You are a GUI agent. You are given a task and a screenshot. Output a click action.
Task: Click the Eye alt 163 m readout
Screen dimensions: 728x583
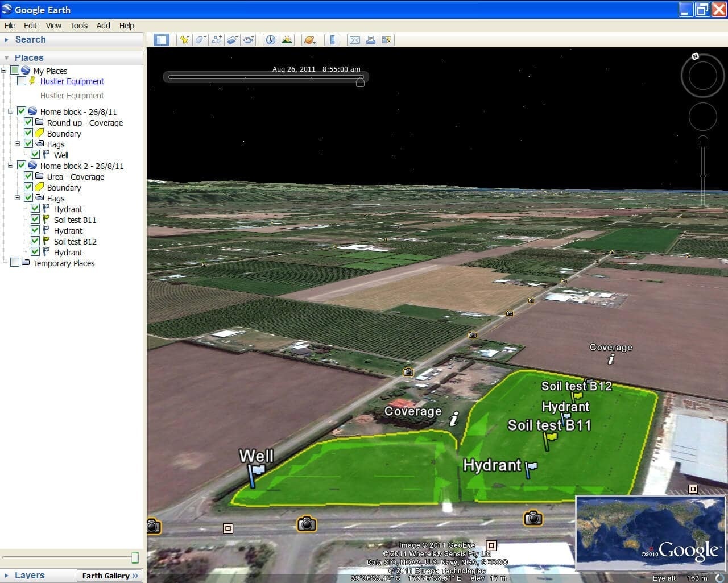click(680, 578)
